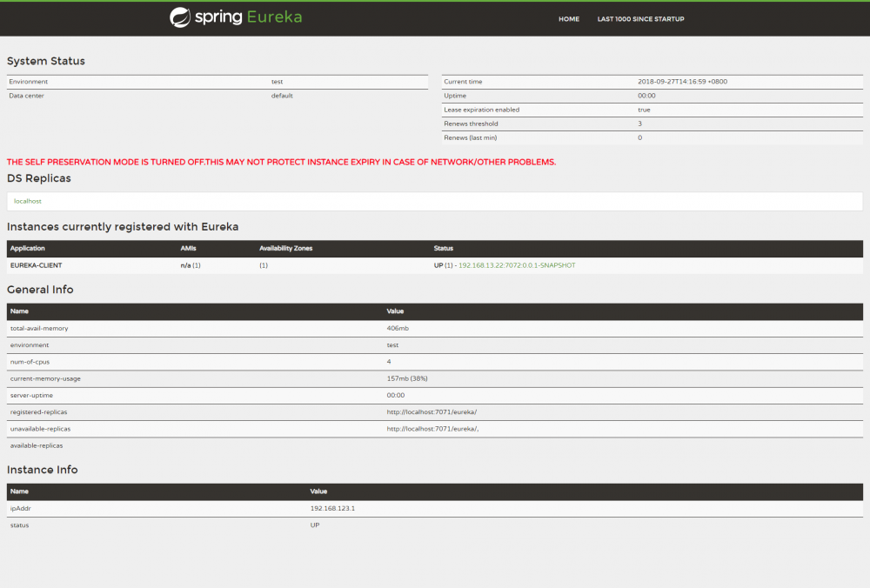Screen dimensions: 870x588
Task: Click the available-replicas row name
Action: point(37,445)
